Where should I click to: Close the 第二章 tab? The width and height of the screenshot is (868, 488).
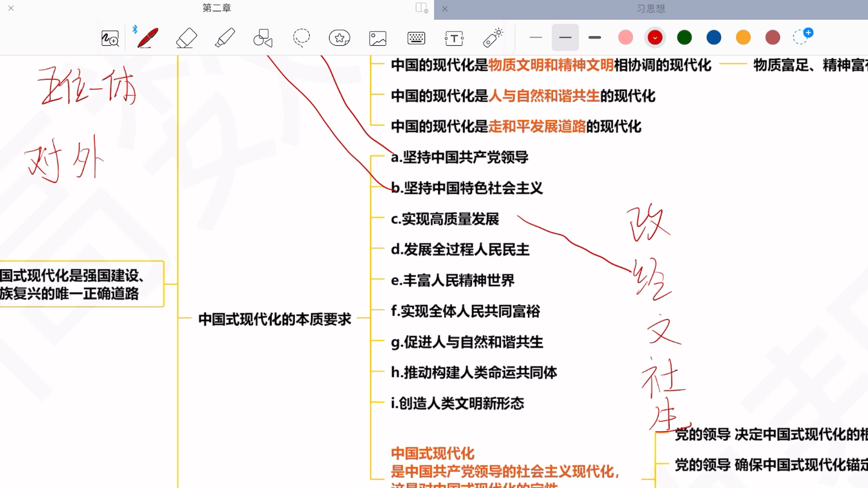coord(10,8)
